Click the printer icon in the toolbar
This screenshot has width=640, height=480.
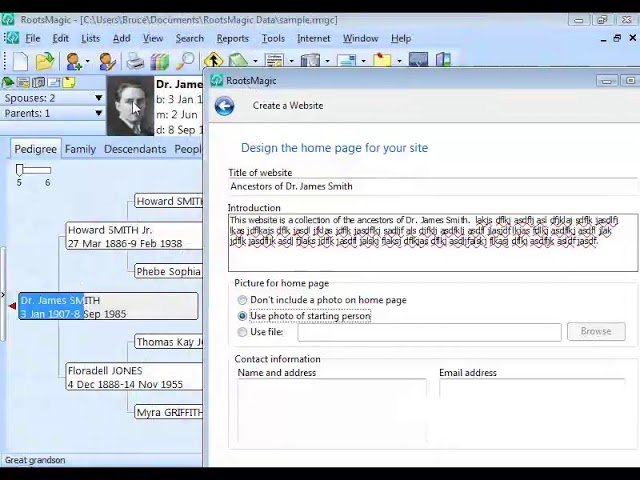pos(135,61)
